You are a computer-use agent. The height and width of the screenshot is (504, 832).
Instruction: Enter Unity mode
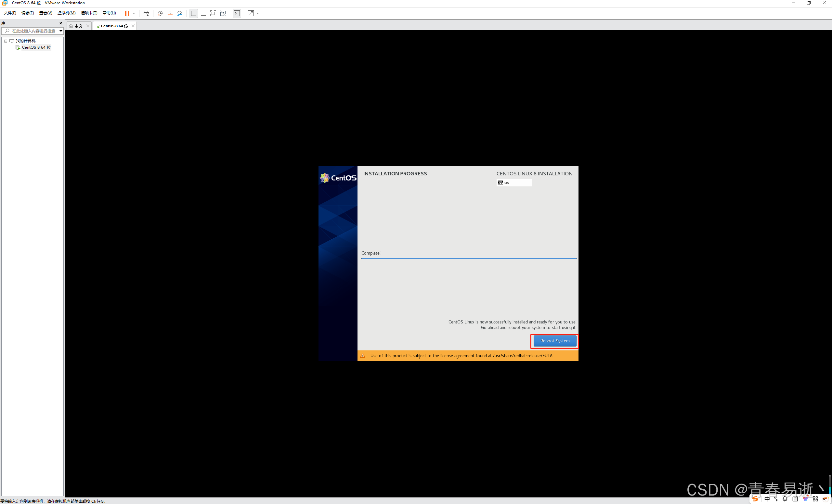click(x=223, y=14)
